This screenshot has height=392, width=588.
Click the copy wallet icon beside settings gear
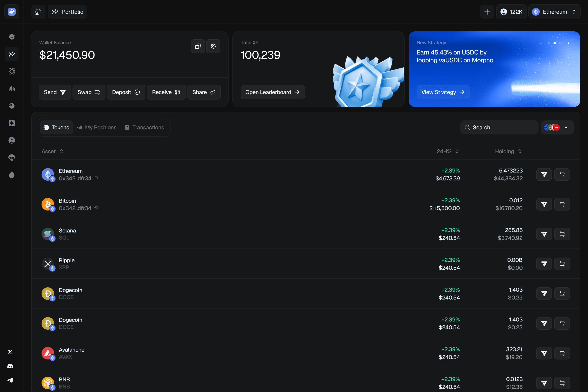coord(198,46)
